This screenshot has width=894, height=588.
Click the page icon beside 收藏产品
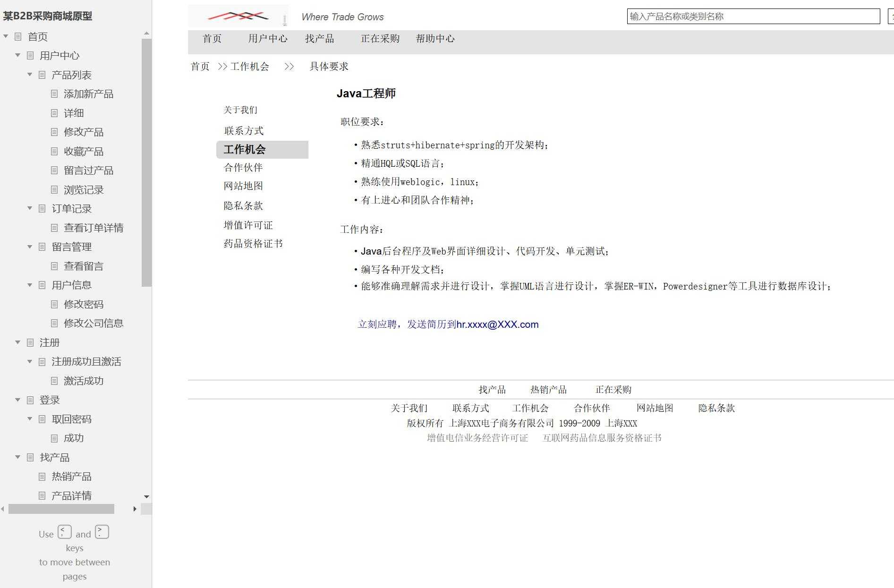coord(55,151)
